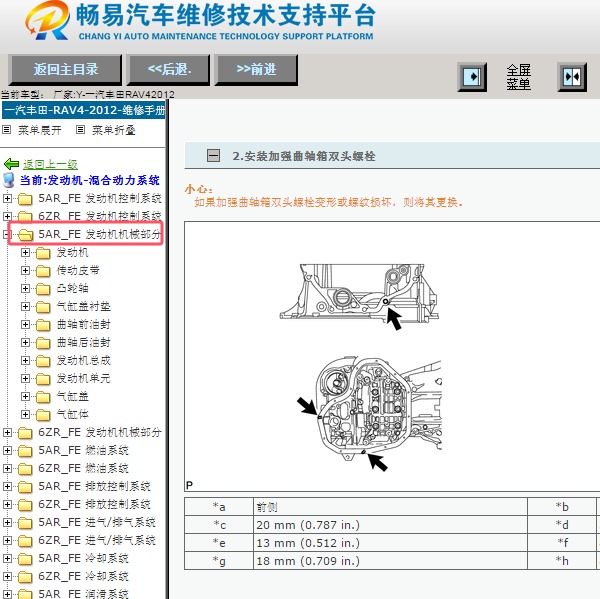Click table cell 前侧
This screenshot has width=600, height=599.
tap(390, 507)
